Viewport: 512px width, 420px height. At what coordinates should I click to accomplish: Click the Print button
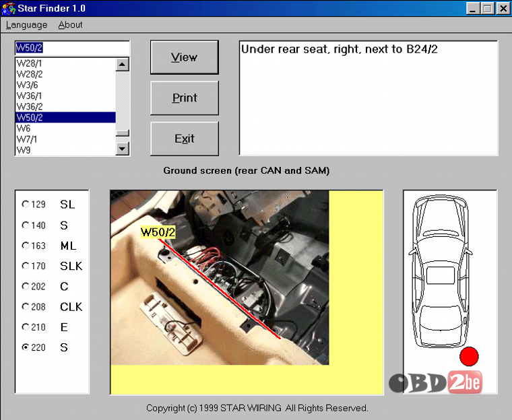[185, 98]
